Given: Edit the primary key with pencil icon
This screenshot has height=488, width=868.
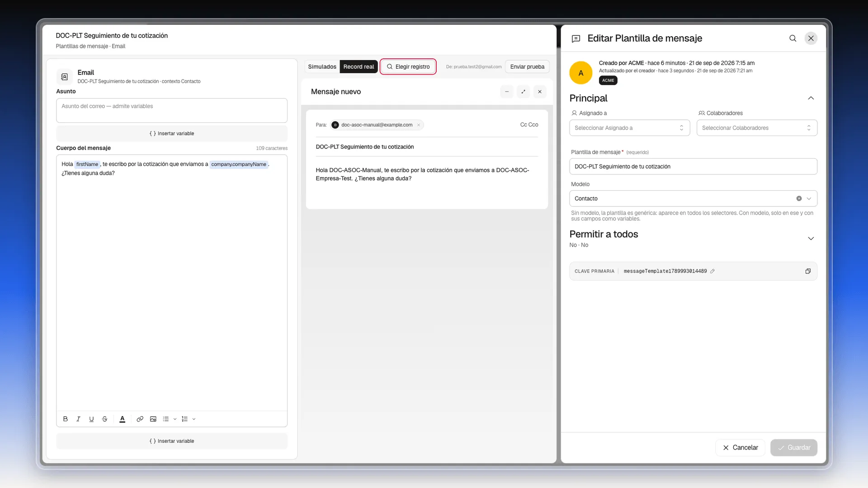Looking at the screenshot, I should 712,271.
